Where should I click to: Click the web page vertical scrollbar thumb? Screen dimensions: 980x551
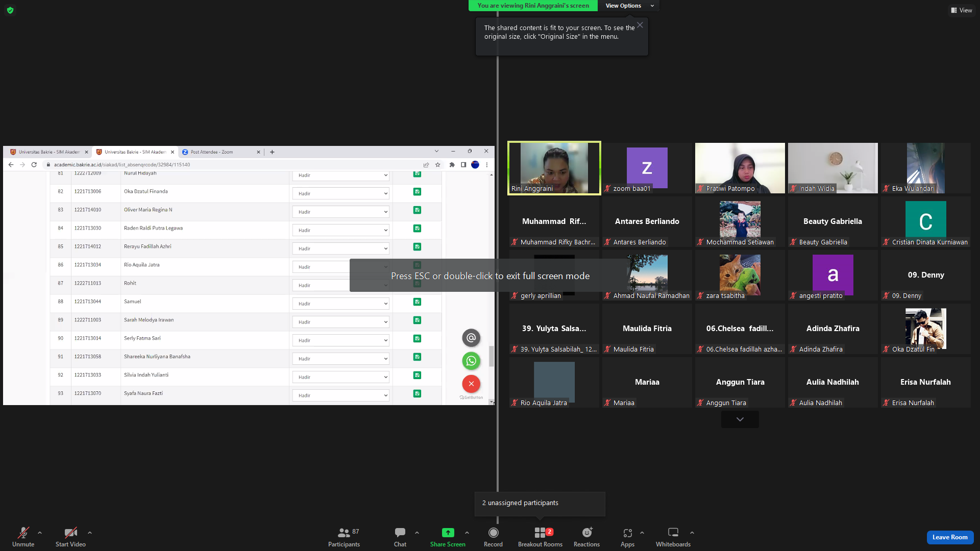click(492, 356)
